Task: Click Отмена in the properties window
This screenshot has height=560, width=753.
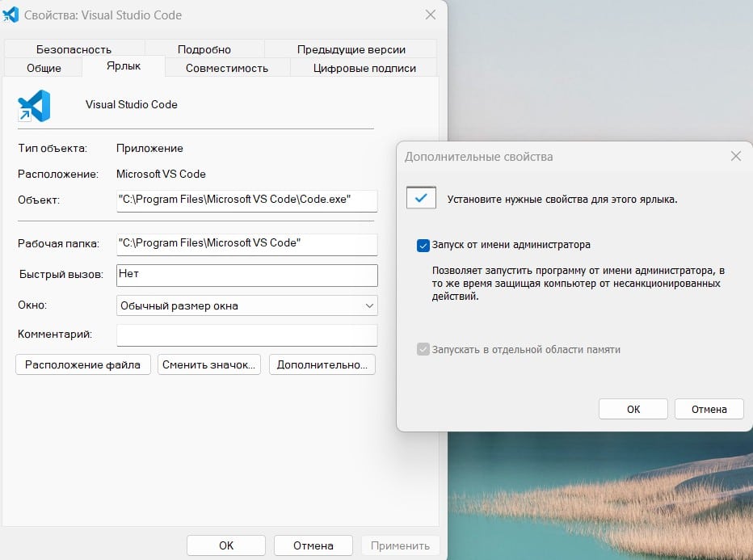Action: 313,545
